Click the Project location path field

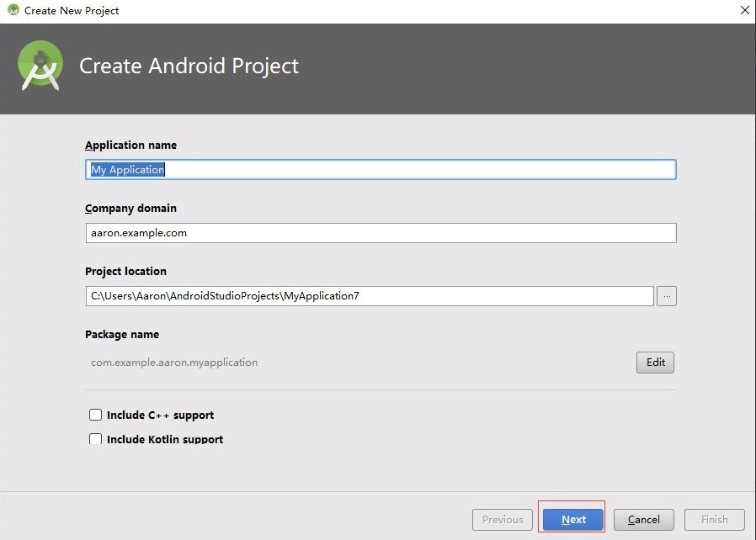[370, 296]
